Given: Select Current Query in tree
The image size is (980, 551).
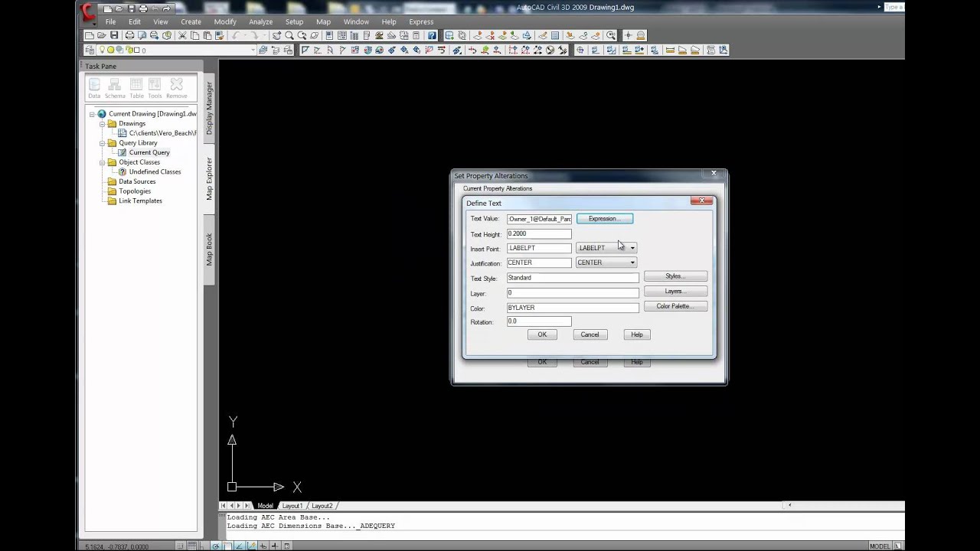Looking at the screenshot, I should pyautogui.click(x=149, y=152).
